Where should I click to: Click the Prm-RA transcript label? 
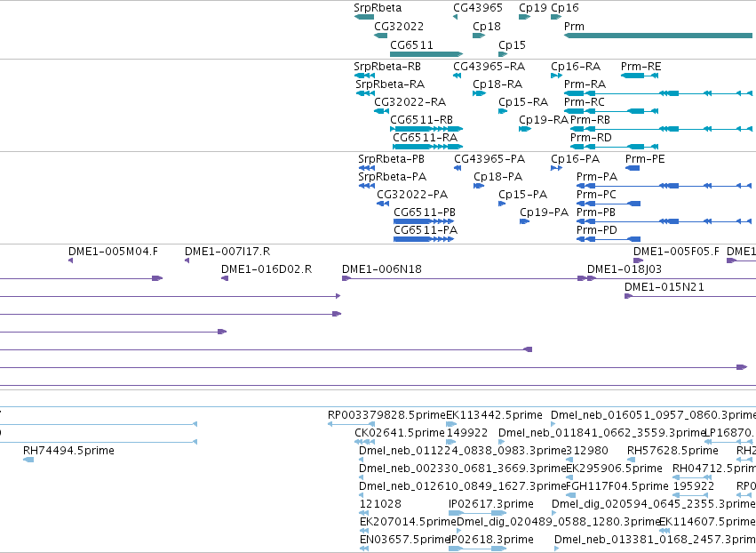585,84
